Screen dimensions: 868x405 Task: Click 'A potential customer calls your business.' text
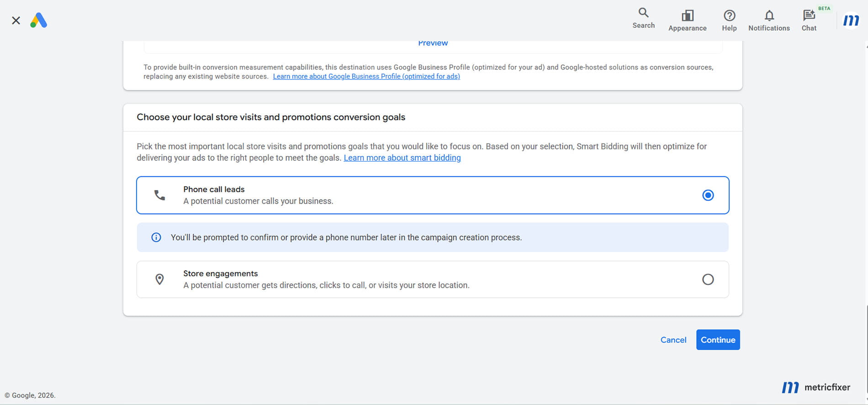point(258,201)
